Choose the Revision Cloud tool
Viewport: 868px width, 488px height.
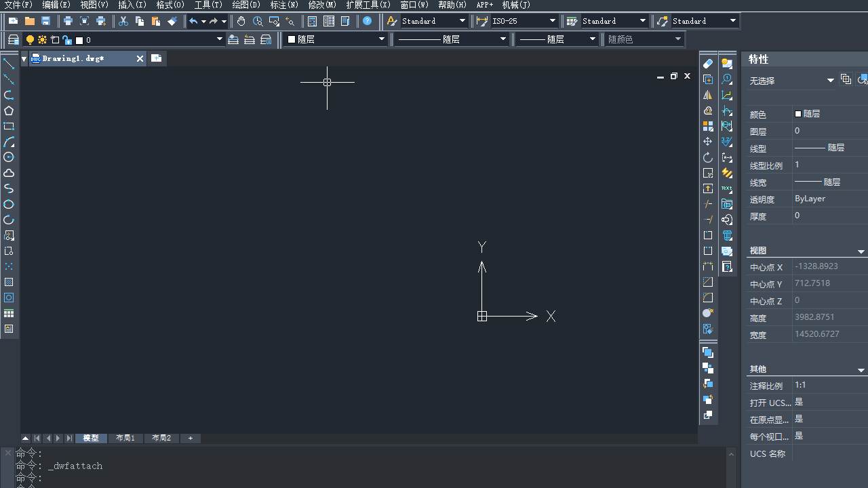coord(9,173)
